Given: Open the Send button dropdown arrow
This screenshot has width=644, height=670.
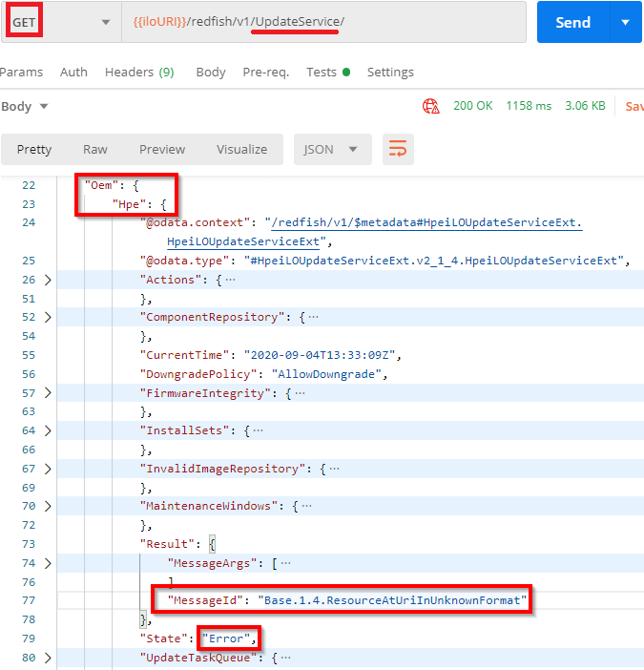Looking at the screenshot, I should [625, 22].
